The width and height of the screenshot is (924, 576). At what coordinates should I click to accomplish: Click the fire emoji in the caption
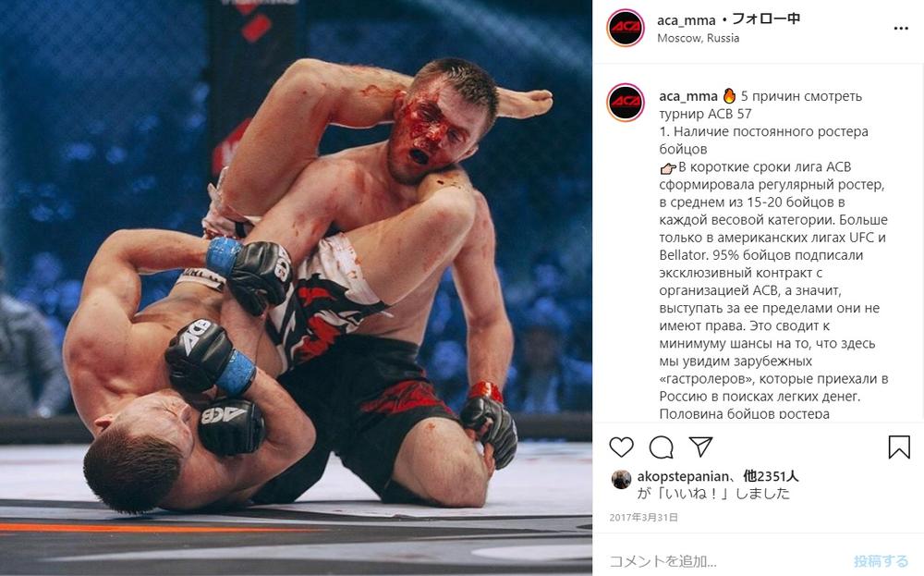click(729, 96)
